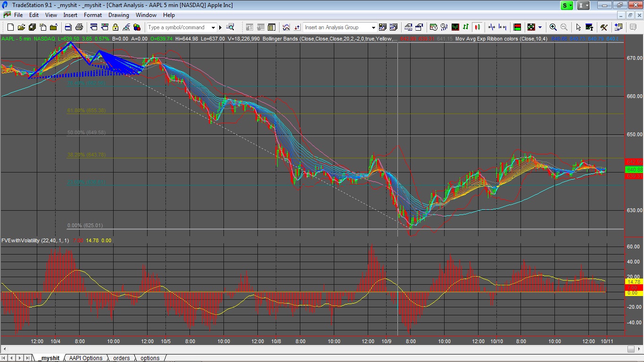Open the View menu
Viewport: 644px width, 362px height.
coord(51,15)
